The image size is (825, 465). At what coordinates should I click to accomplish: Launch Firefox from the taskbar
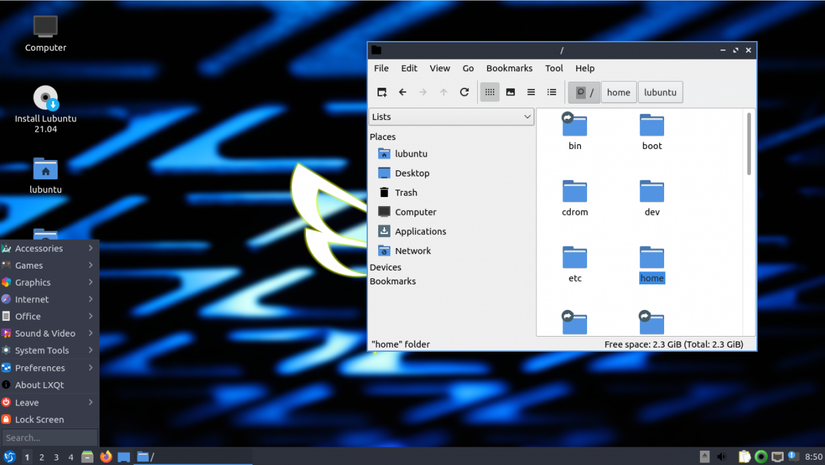click(106, 457)
